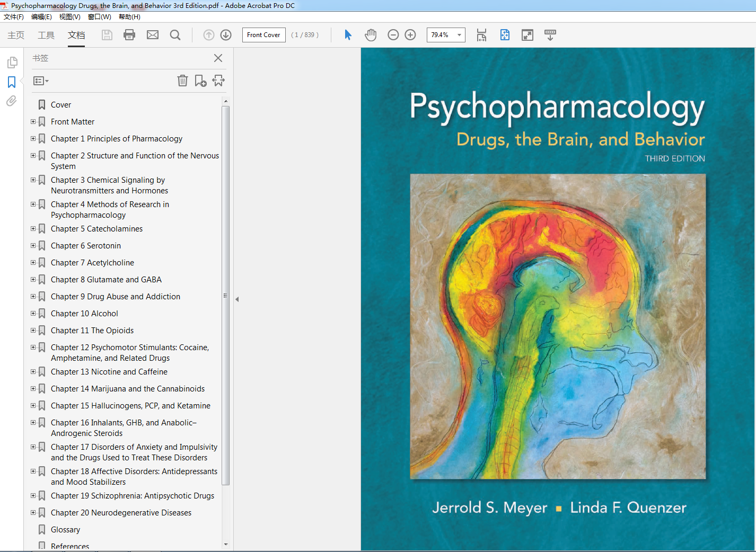Open Chapter 14 Marijuana and the Cannabinoids
The height and width of the screenshot is (552, 756).
[128, 389]
